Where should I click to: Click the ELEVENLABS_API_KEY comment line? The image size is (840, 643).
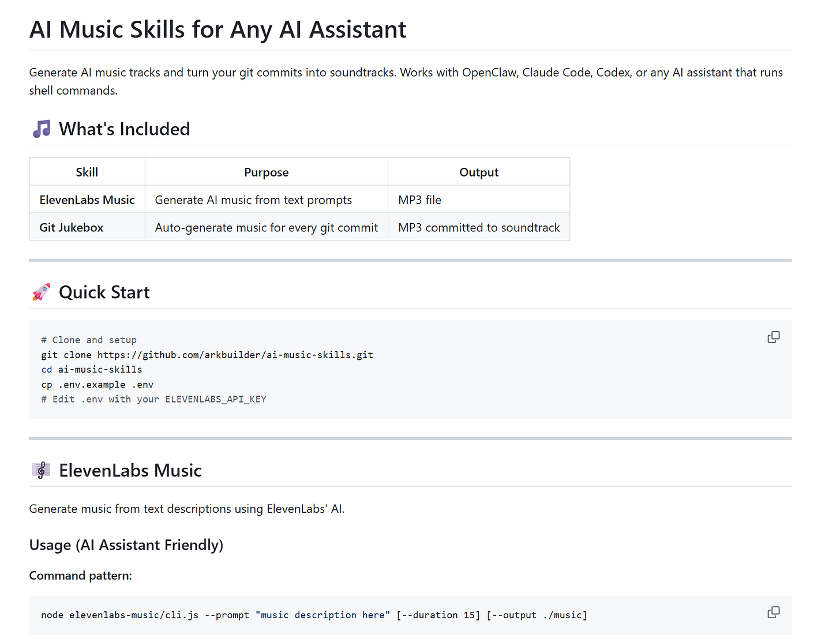(x=154, y=399)
